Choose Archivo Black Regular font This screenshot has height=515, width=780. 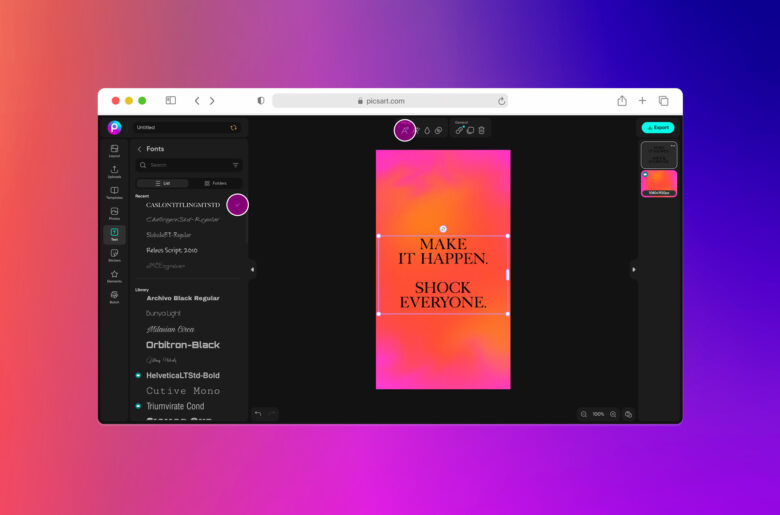point(183,298)
